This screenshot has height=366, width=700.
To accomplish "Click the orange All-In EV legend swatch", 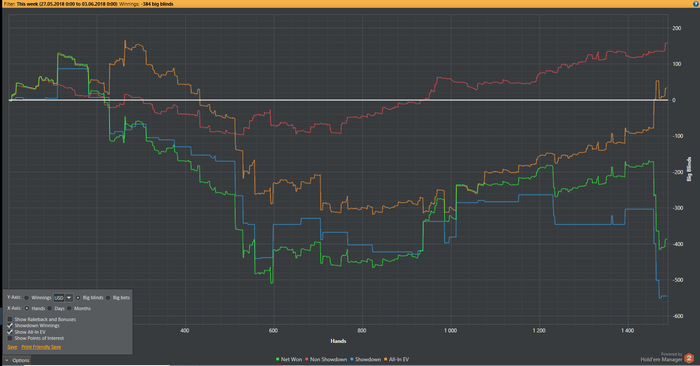I will 386,359.
